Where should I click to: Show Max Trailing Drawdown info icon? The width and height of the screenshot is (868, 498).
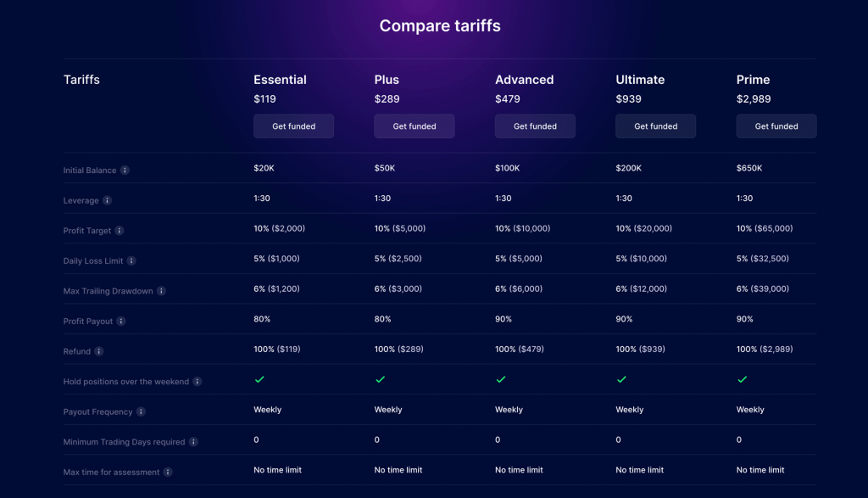pos(161,291)
